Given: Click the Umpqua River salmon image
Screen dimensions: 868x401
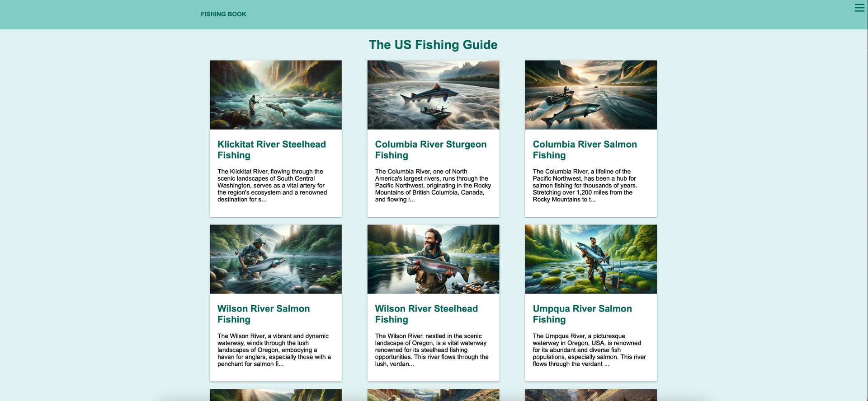Looking at the screenshot, I should pos(591,259).
